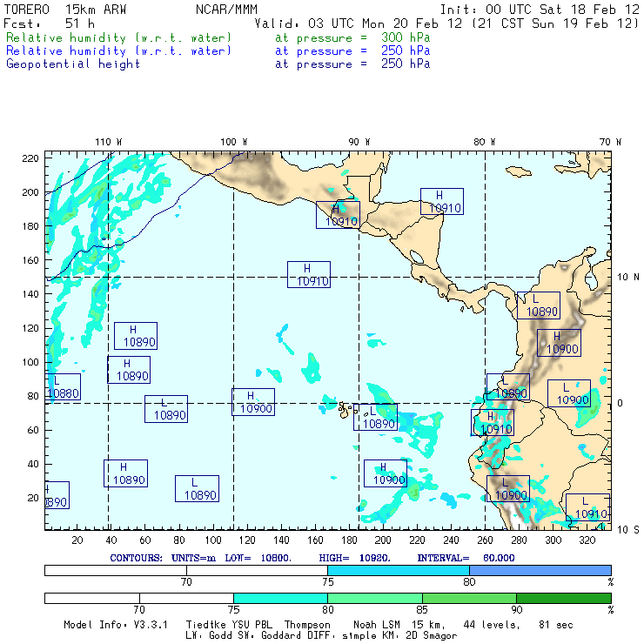The image size is (644, 644).
Task: Click the '260' x-axis tick label
Action: [485, 540]
